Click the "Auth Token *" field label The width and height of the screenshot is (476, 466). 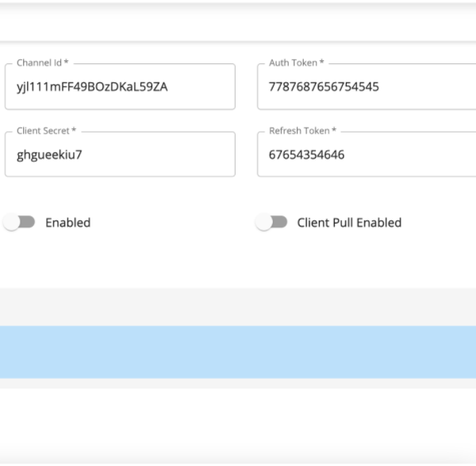coord(297,63)
